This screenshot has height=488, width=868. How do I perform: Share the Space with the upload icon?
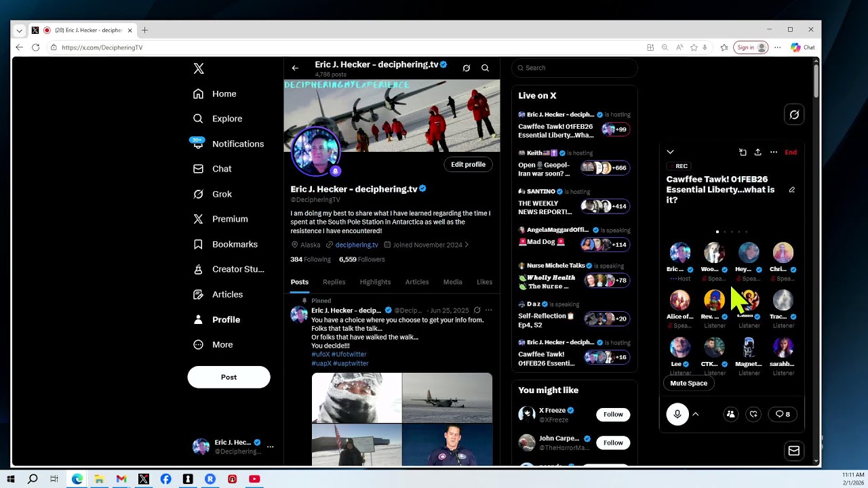pos(758,152)
